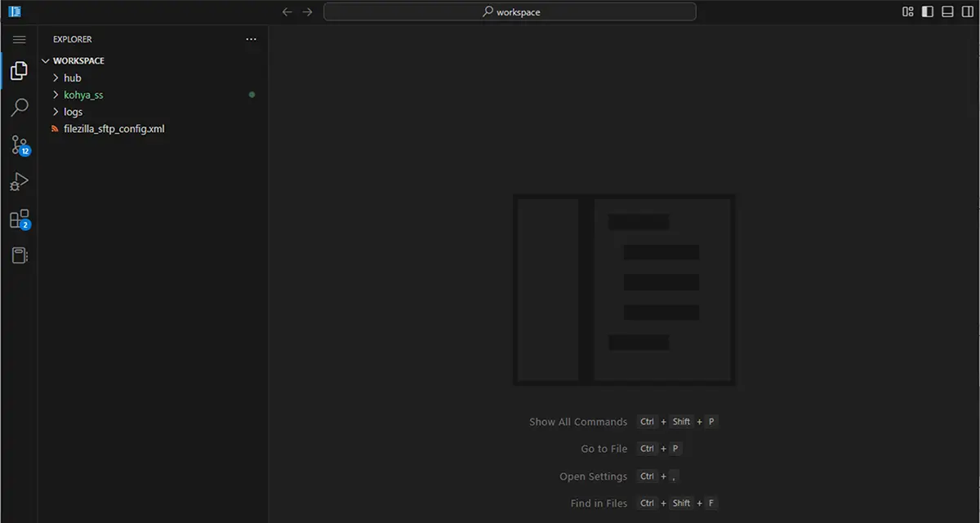Viewport: 980px width, 523px height.
Task: Open the Customize Layout icon
Action: click(908, 11)
